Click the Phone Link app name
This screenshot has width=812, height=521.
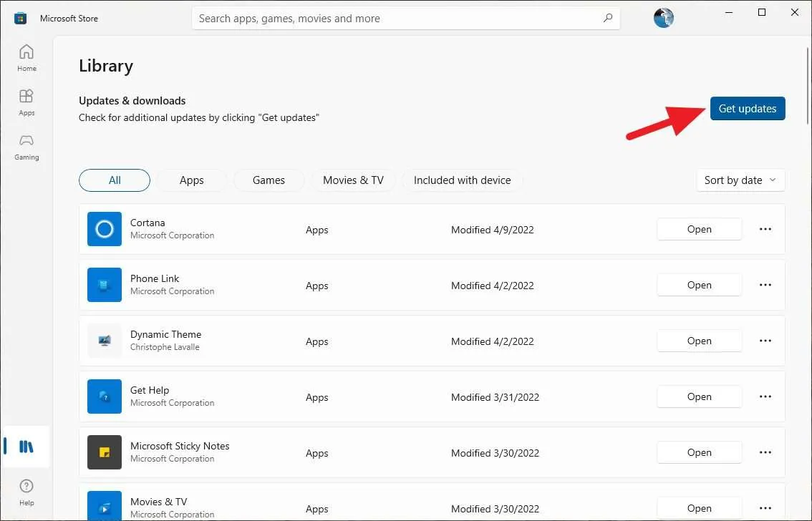click(x=155, y=278)
